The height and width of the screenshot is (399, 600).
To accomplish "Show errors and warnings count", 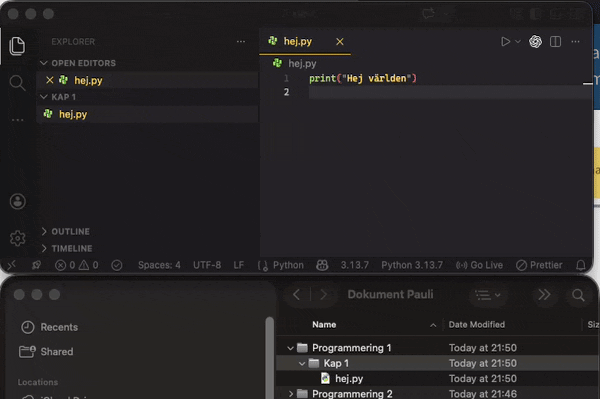I will click(77, 265).
